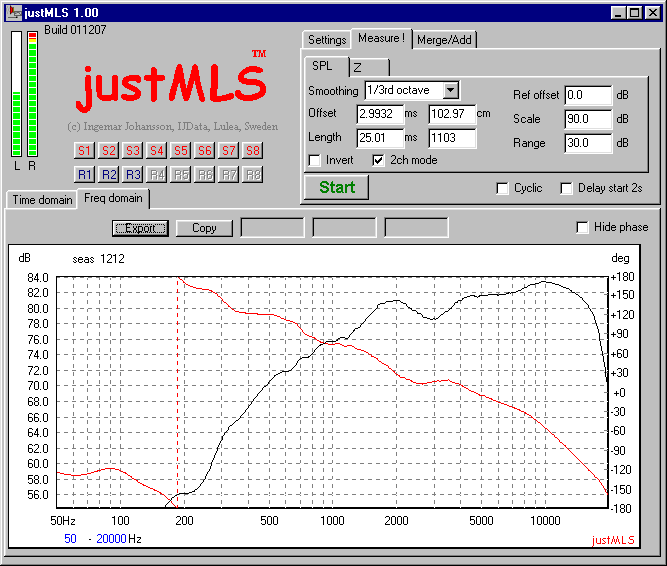Select the S3 memory slot button
This screenshot has width=667, height=566.
(x=132, y=151)
